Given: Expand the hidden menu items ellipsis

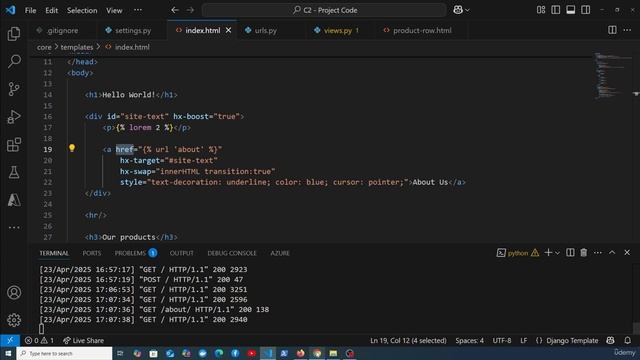Looking at the screenshot, I should (138, 10).
